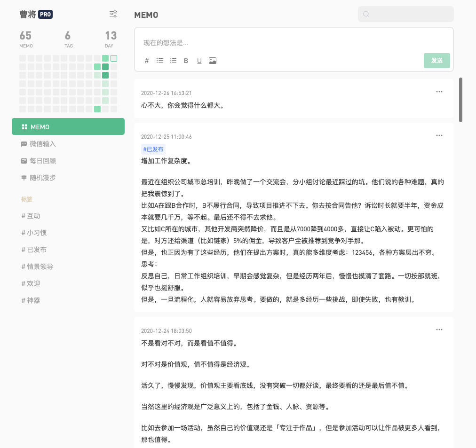The width and height of the screenshot is (476, 448).
Task: Click the PRO badge next to 曹将
Action: (46, 14)
